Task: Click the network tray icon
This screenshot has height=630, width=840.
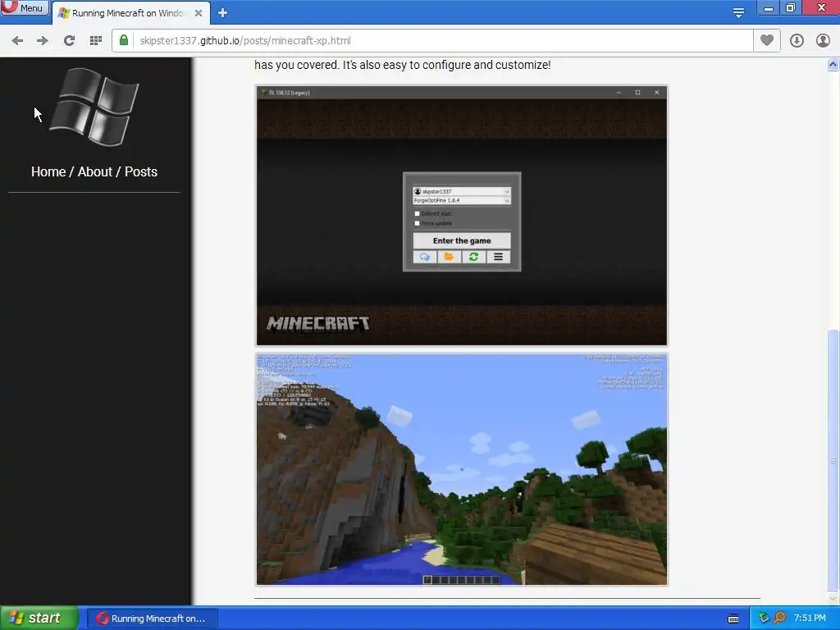Action: pyautogui.click(x=764, y=619)
